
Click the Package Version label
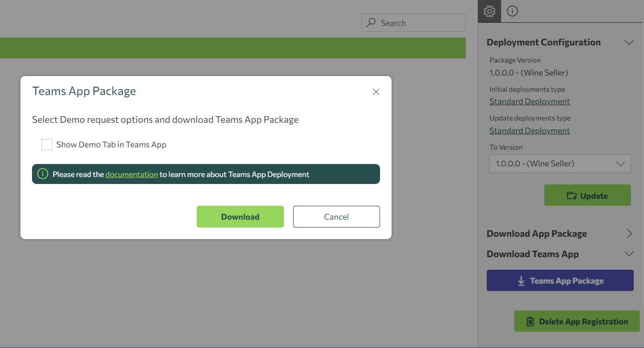tap(515, 60)
